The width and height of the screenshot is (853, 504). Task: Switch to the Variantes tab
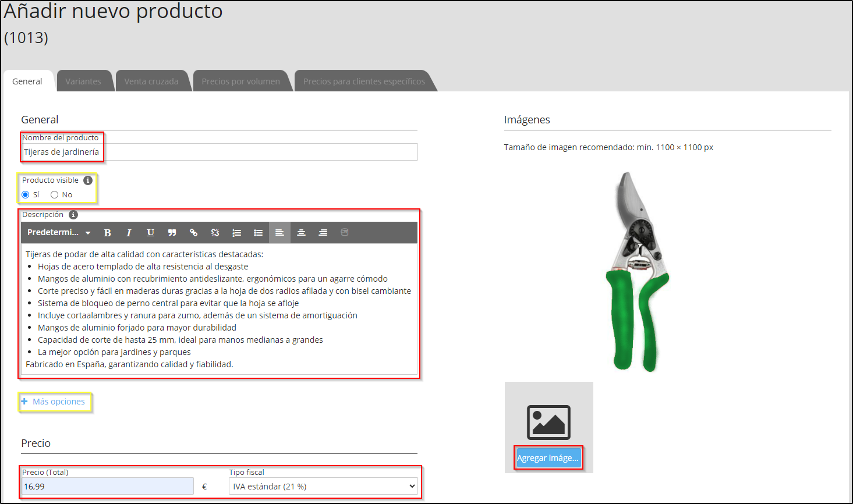pyautogui.click(x=83, y=81)
